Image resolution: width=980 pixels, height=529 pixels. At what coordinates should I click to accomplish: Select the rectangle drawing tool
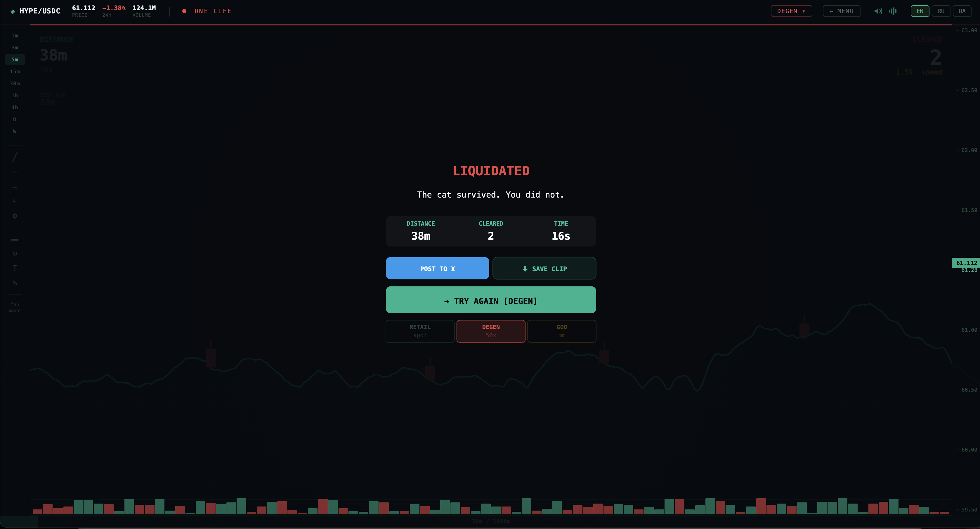pyautogui.click(x=15, y=186)
